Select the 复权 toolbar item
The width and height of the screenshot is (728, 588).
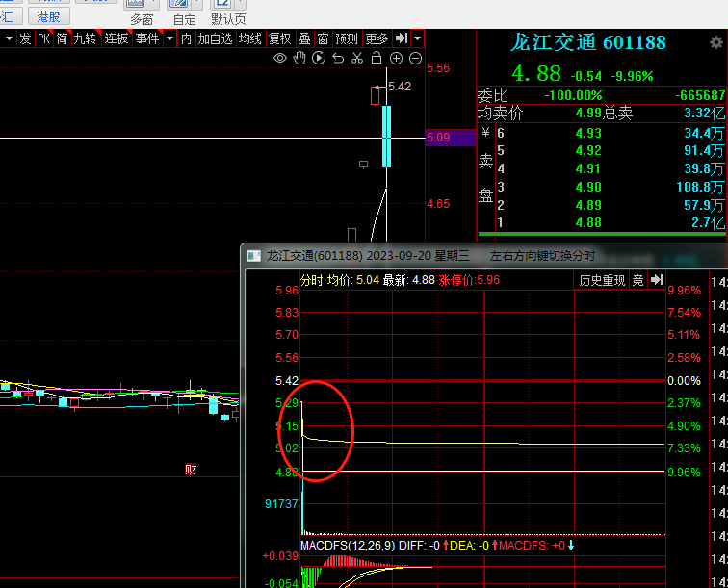[279, 38]
